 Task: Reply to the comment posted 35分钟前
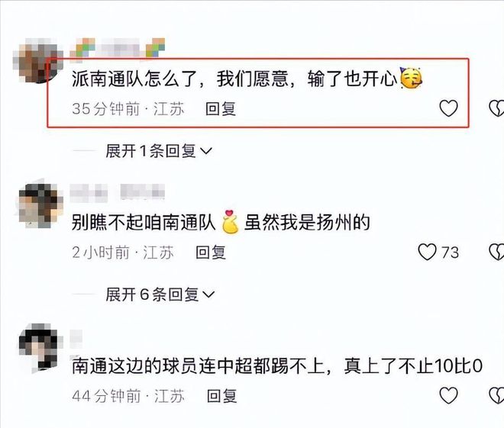pos(221,108)
